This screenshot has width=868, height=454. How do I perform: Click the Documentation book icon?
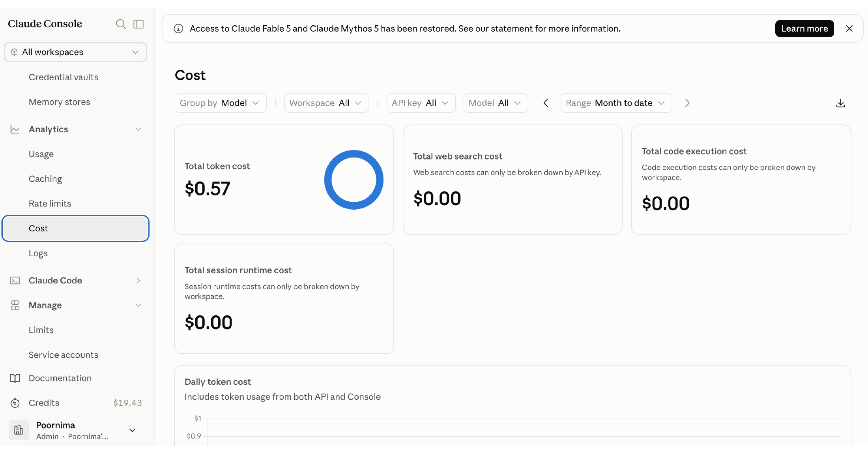(x=15, y=378)
